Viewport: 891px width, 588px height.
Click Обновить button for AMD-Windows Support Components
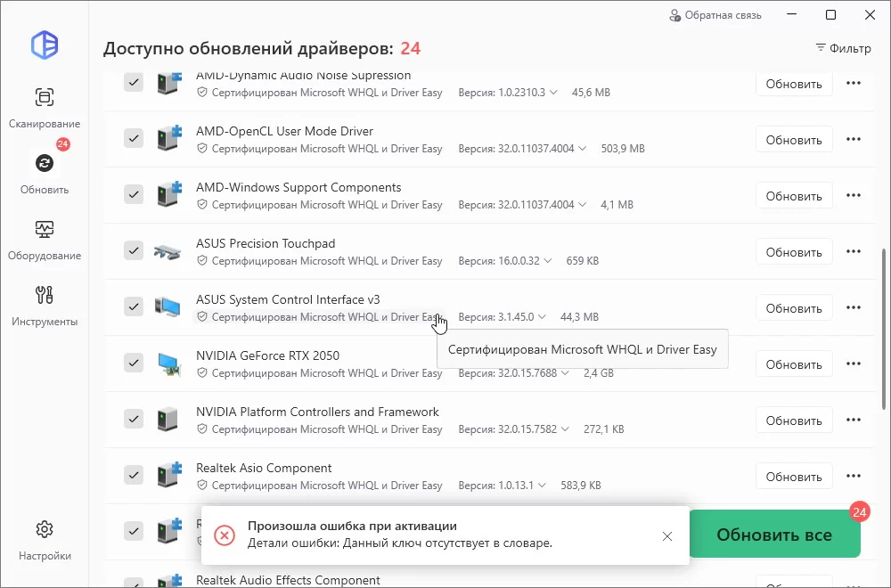coord(794,196)
